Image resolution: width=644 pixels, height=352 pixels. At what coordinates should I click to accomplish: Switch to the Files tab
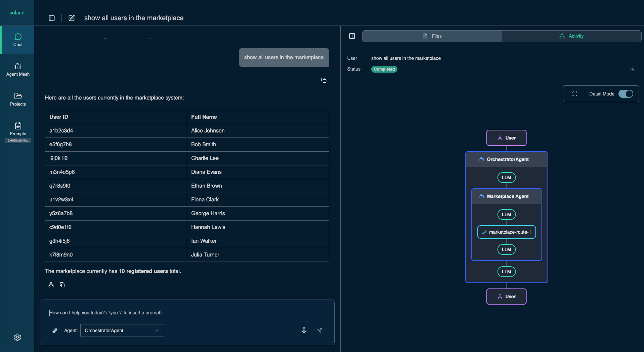click(x=432, y=36)
